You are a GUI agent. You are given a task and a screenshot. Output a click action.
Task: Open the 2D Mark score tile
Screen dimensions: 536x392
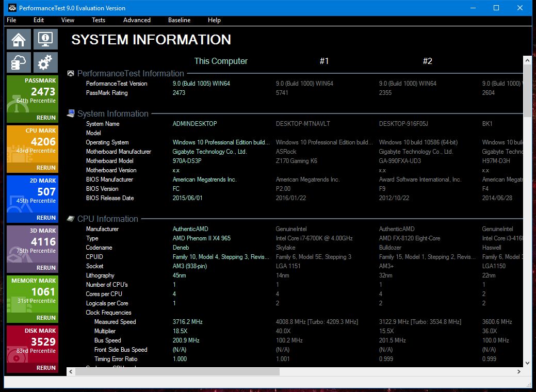click(x=33, y=199)
